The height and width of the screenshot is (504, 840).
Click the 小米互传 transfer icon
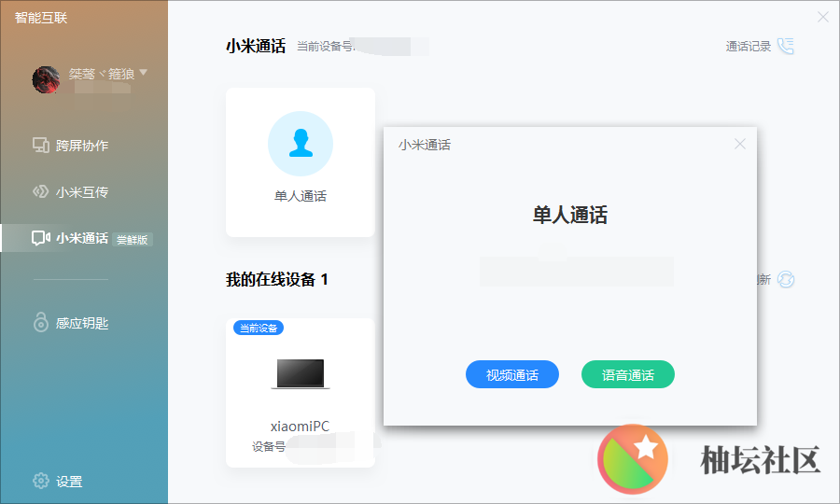(40, 192)
